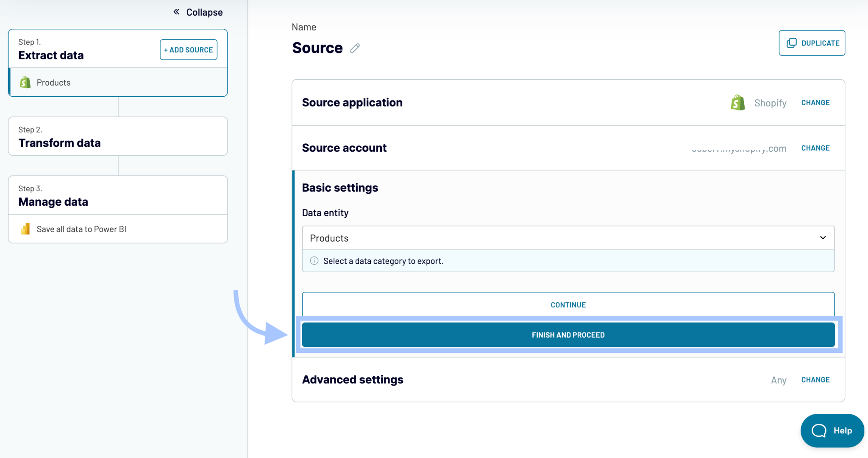This screenshot has height=458, width=868.
Task: Click Add Source button
Action: coord(189,50)
